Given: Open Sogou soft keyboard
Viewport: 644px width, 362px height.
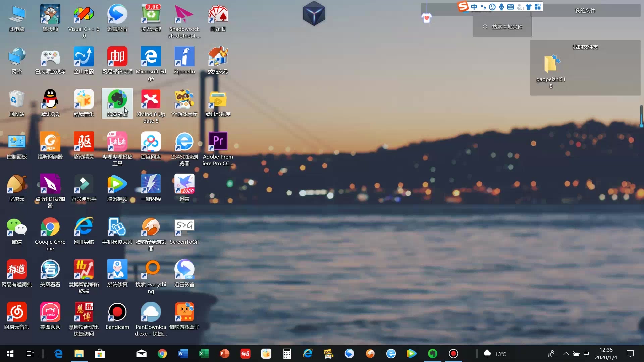Looking at the screenshot, I should (x=511, y=7).
